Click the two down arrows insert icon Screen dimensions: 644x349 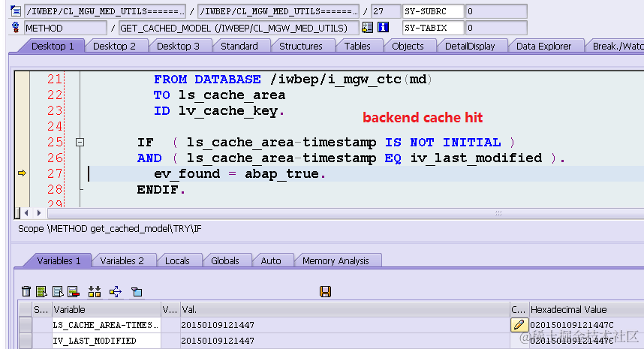pyautogui.click(x=95, y=291)
